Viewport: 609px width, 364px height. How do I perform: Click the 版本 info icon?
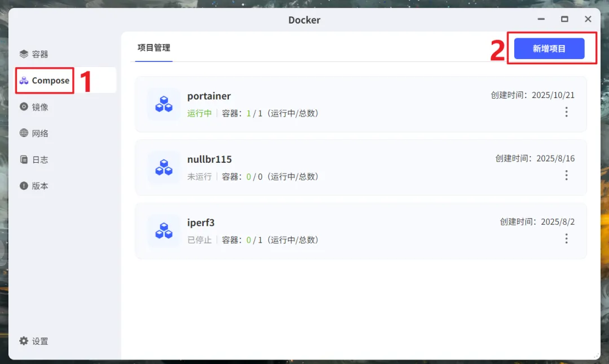pyautogui.click(x=24, y=186)
